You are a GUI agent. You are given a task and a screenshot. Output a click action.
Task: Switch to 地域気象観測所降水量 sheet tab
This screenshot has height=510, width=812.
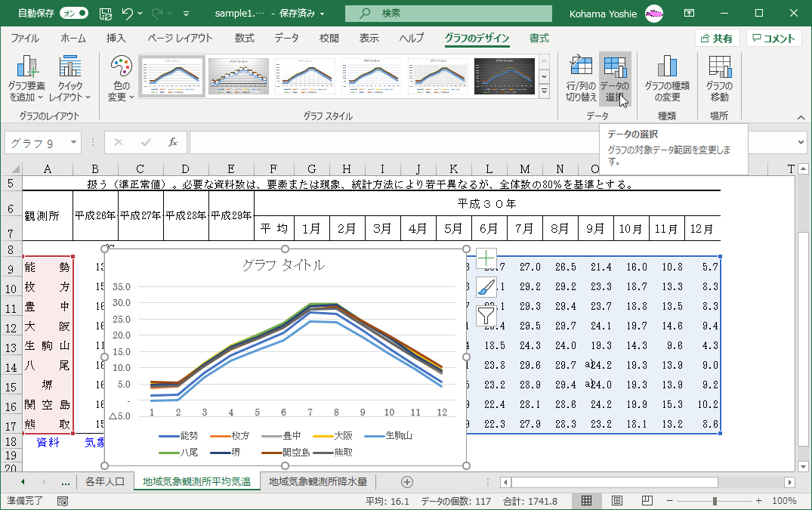tap(318, 481)
